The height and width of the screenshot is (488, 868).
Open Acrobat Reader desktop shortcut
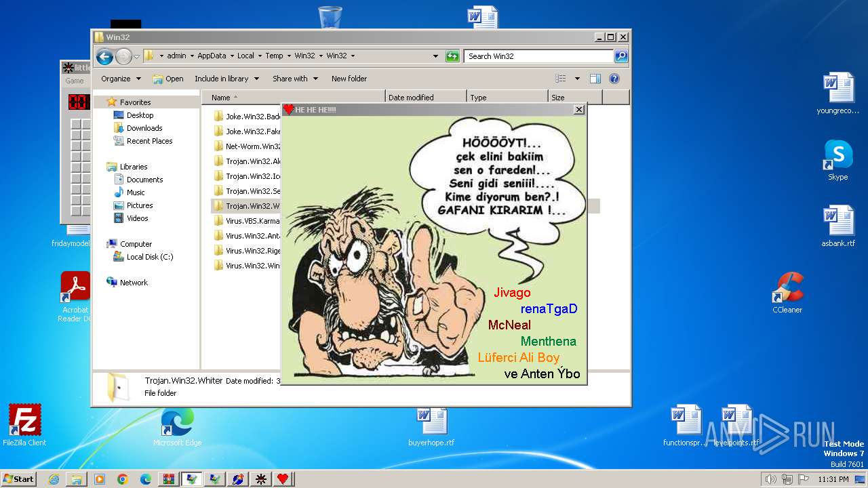[75, 297]
